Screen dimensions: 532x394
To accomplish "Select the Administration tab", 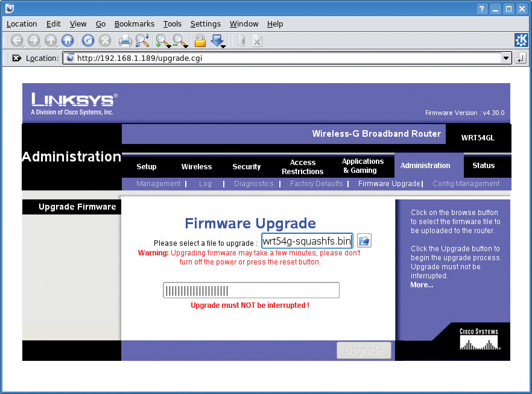I will coord(425,166).
